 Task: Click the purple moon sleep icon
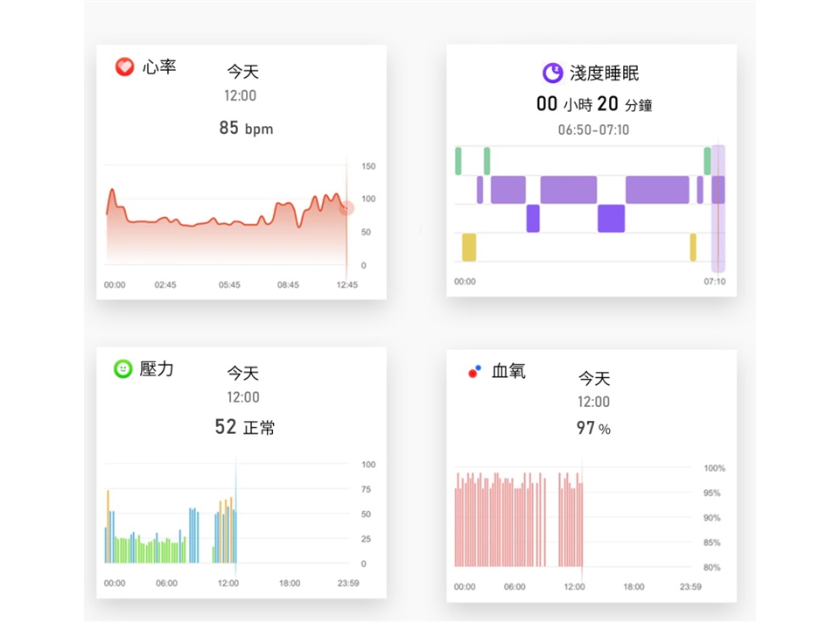click(x=552, y=72)
